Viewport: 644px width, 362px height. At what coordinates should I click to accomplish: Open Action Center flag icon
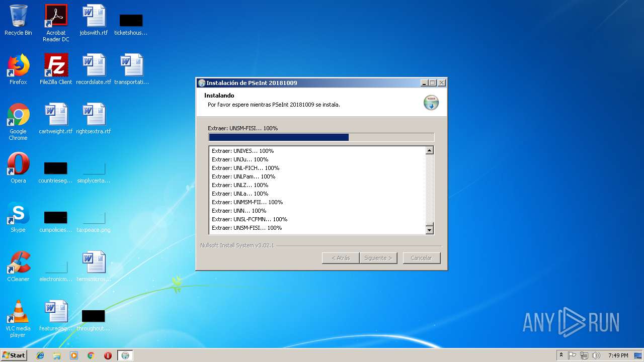572,355
